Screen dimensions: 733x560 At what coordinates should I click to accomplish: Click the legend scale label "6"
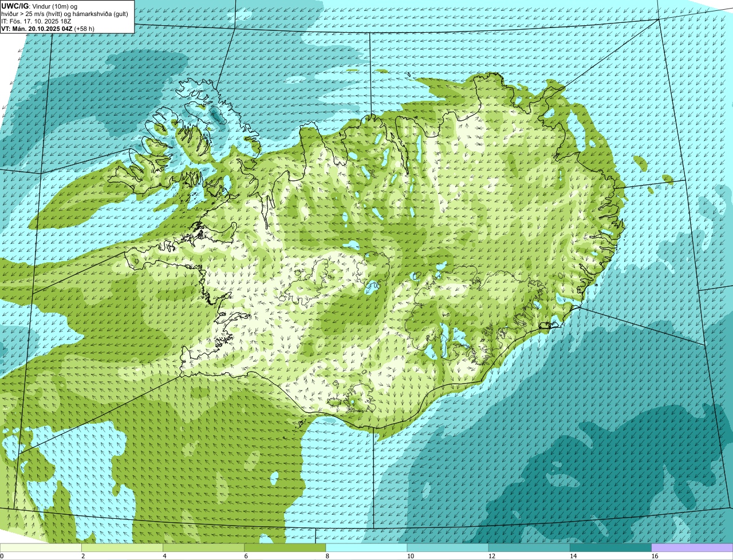(246, 556)
